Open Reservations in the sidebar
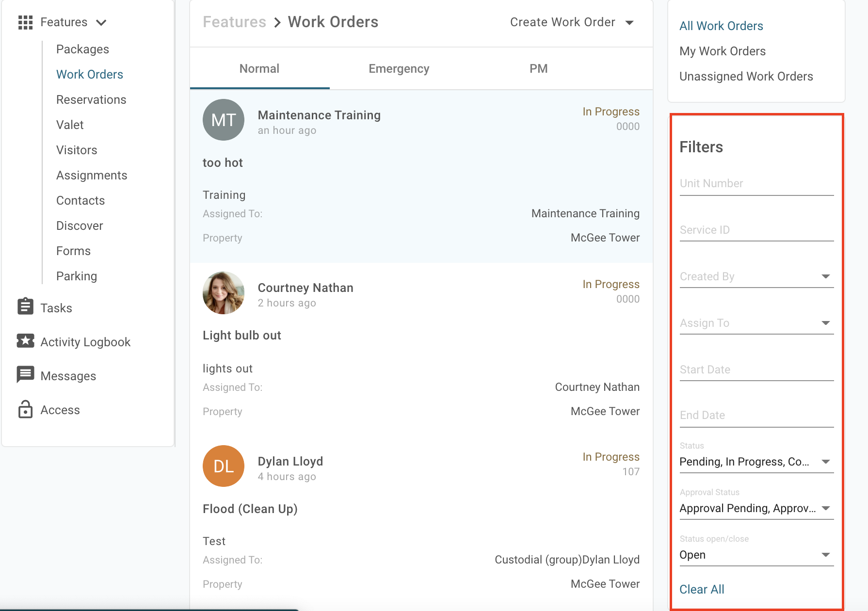868x611 pixels. click(x=91, y=100)
